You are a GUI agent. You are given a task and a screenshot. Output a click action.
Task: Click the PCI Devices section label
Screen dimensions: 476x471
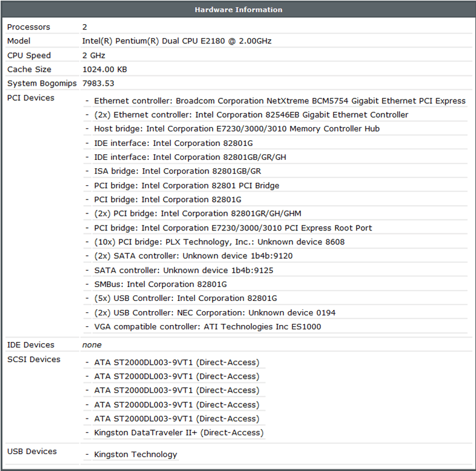point(30,98)
